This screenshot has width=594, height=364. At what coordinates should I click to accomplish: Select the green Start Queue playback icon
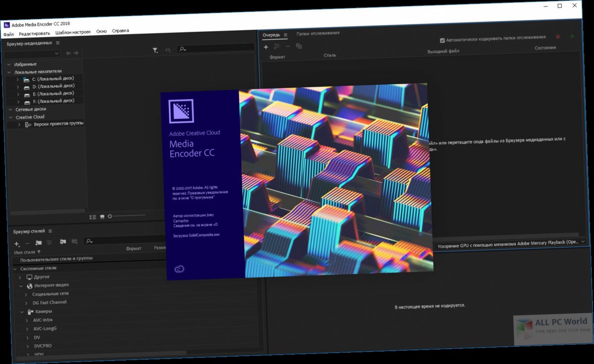point(572,37)
